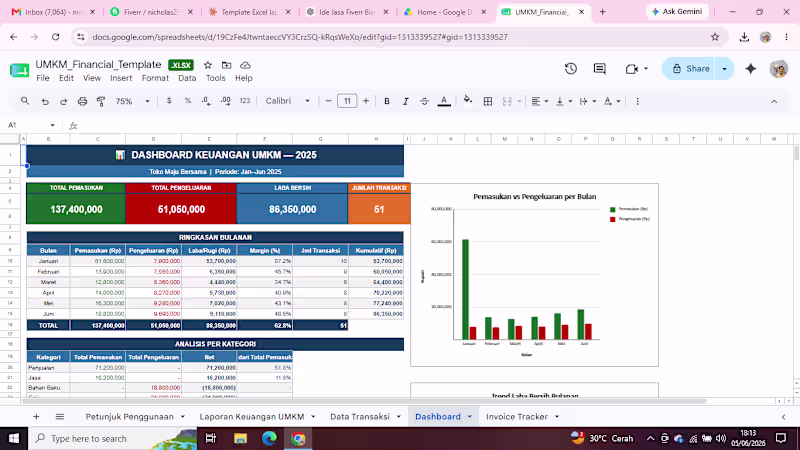Open fill color picker
800x450 pixels.
[467, 101]
